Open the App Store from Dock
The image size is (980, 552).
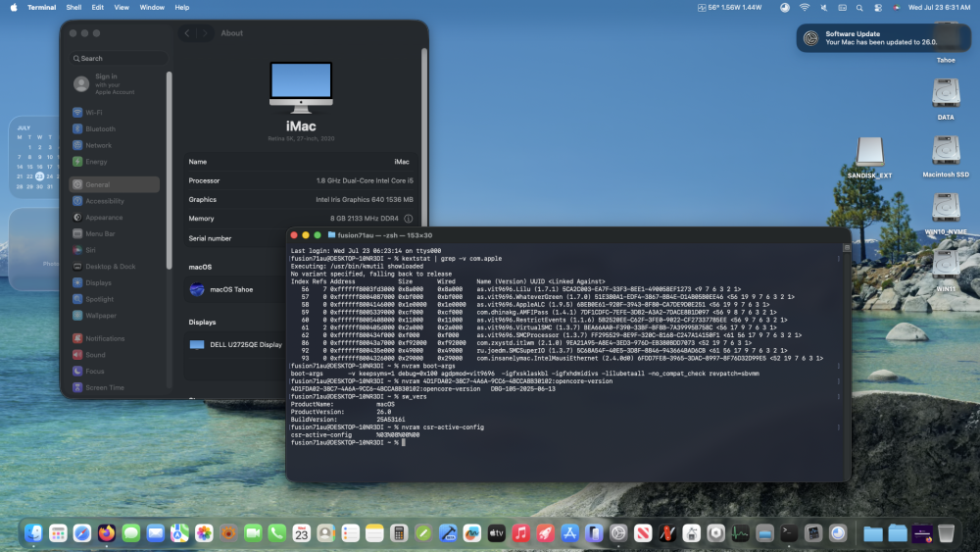(569, 533)
